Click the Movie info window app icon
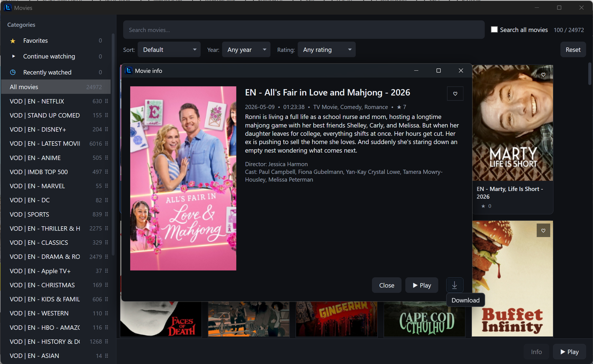This screenshot has height=364, width=593. (129, 71)
